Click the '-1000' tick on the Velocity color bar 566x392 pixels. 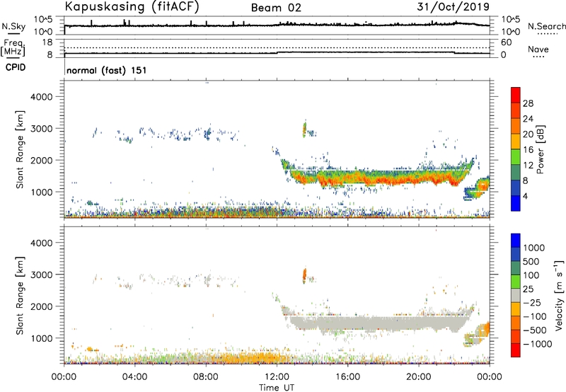(537, 344)
